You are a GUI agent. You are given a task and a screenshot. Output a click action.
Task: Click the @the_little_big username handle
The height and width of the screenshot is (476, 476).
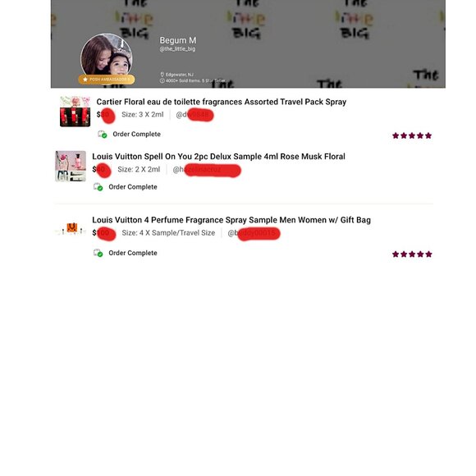(x=177, y=49)
